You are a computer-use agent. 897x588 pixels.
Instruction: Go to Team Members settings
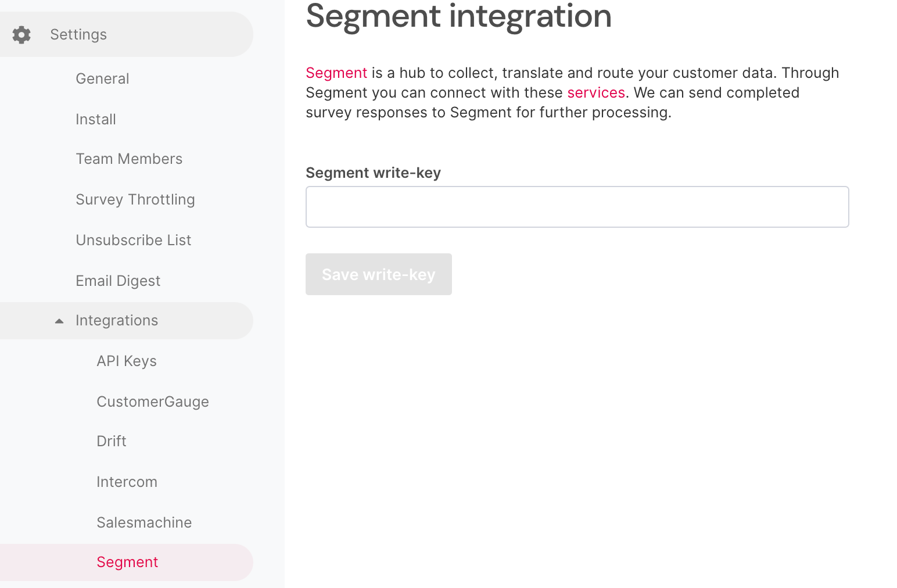point(129,159)
